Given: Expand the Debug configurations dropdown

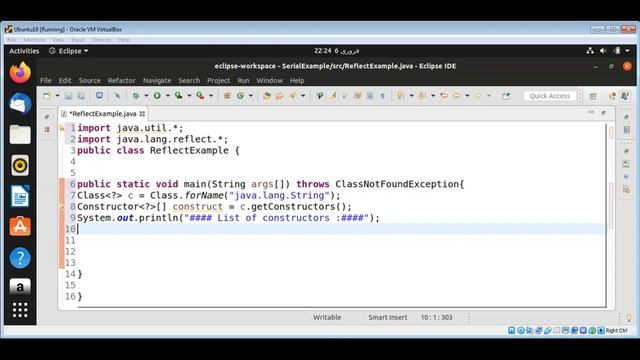Looking at the screenshot, I should coord(146,96).
